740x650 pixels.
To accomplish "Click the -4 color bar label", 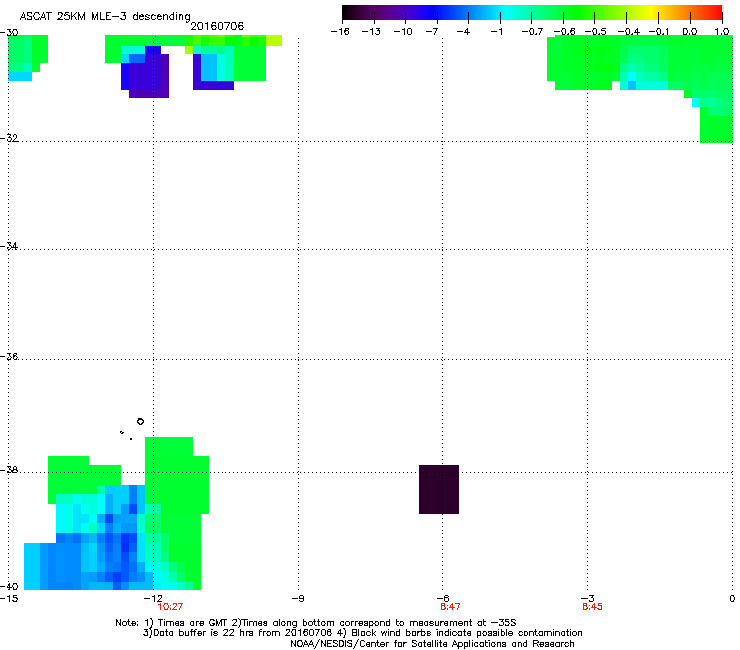I will [463, 32].
